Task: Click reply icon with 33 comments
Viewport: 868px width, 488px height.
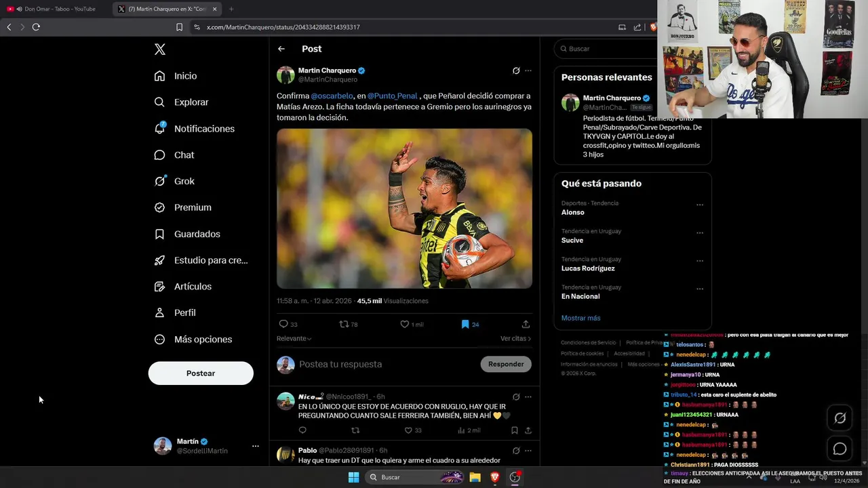Action: click(x=284, y=324)
